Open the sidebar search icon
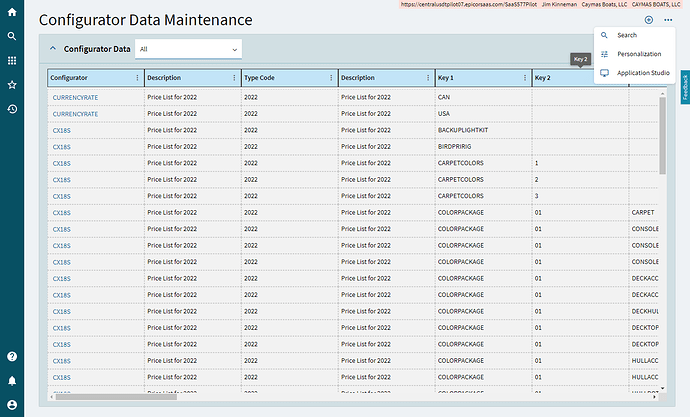This screenshot has width=690, height=417. [x=12, y=36]
